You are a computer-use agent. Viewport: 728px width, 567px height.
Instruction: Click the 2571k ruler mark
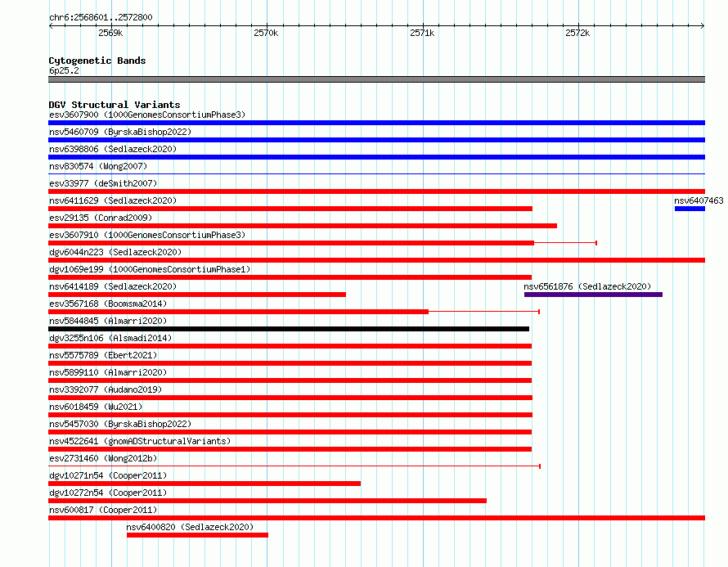(x=422, y=33)
